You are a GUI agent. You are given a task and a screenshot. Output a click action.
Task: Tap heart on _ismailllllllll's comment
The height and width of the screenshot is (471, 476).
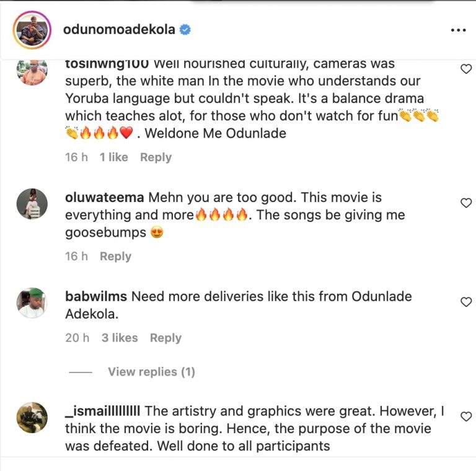(466, 416)
